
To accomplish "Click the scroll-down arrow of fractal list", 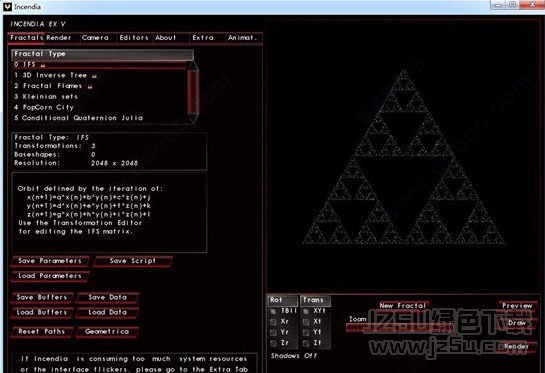I will click(193, 118).
